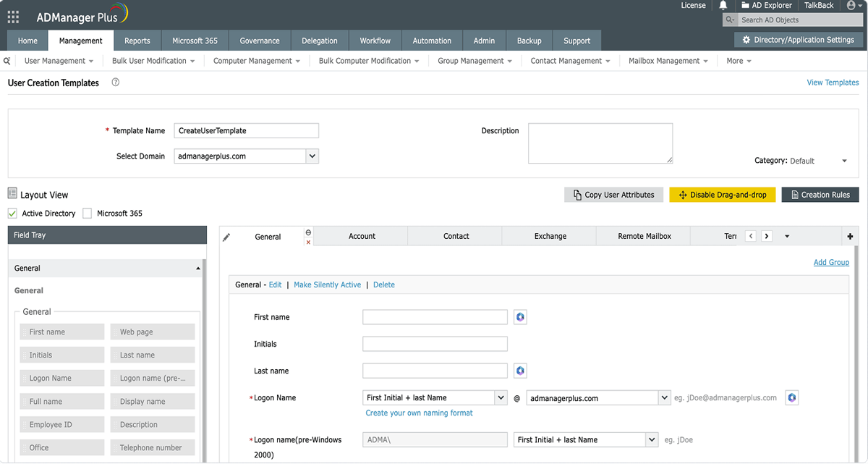
Task: Click the sub-menu search magnifier icon
Action: [7, 62]
